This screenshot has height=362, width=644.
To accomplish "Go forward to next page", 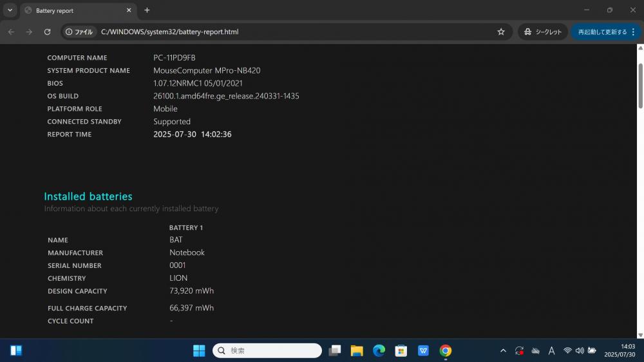I will [x=29, y=32].
